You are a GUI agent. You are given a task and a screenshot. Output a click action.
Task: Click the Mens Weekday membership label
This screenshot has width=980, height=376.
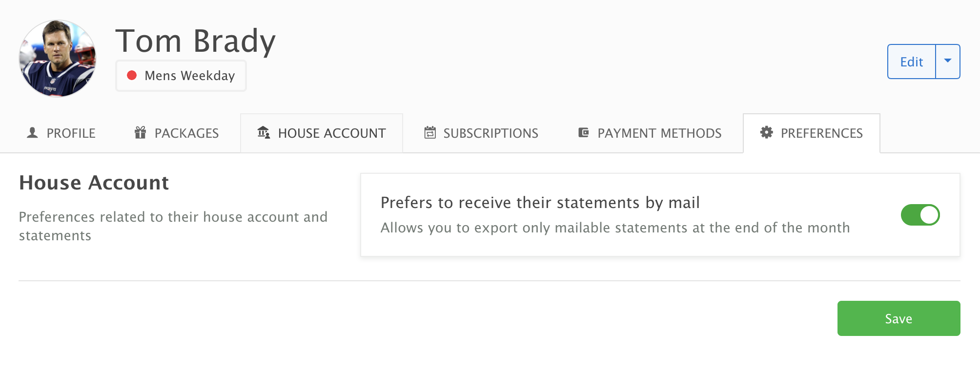coord(190,76)
